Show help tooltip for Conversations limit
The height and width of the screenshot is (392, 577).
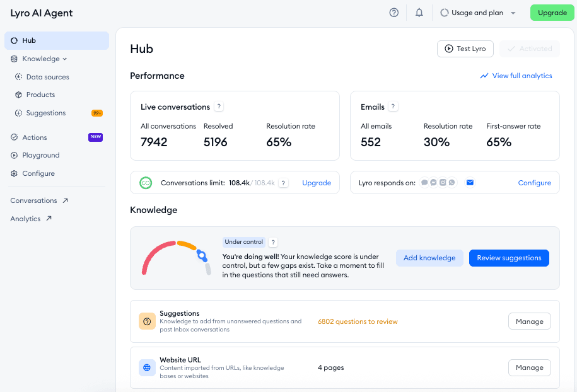pos(283,183)
